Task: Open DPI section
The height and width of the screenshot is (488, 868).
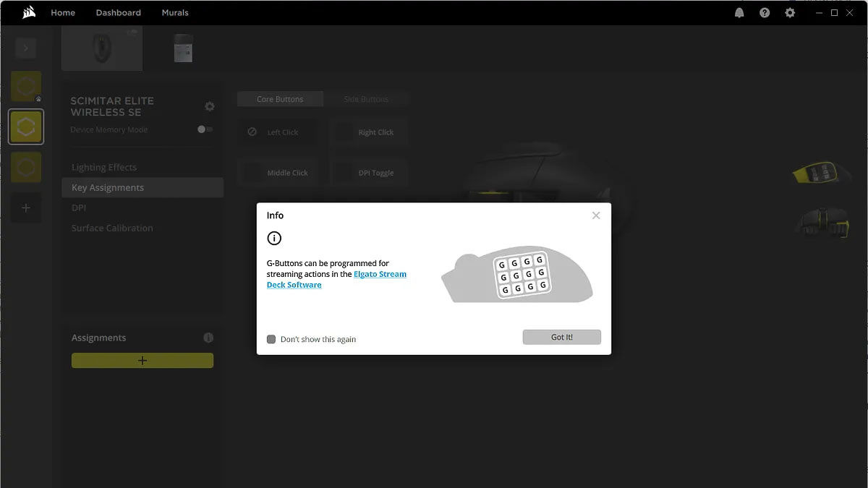Action: [79, 207]
